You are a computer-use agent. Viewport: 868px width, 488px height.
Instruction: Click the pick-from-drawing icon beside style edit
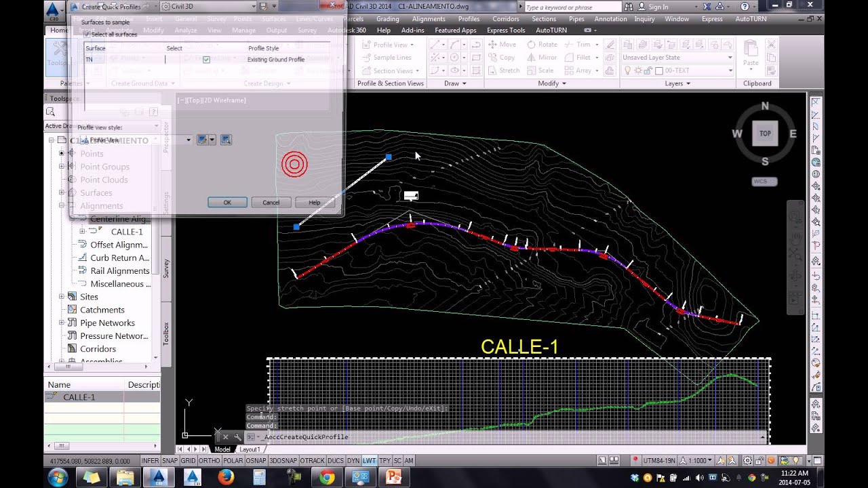[226, 140]
